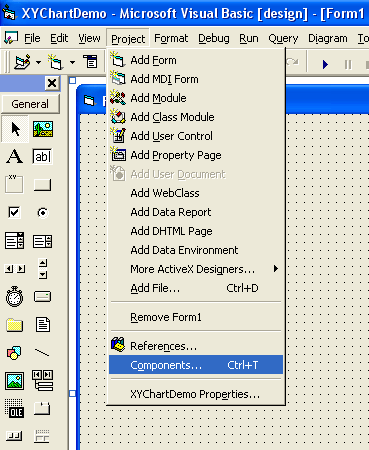Click the General toolbox tab button

click(x=30, y=104)
